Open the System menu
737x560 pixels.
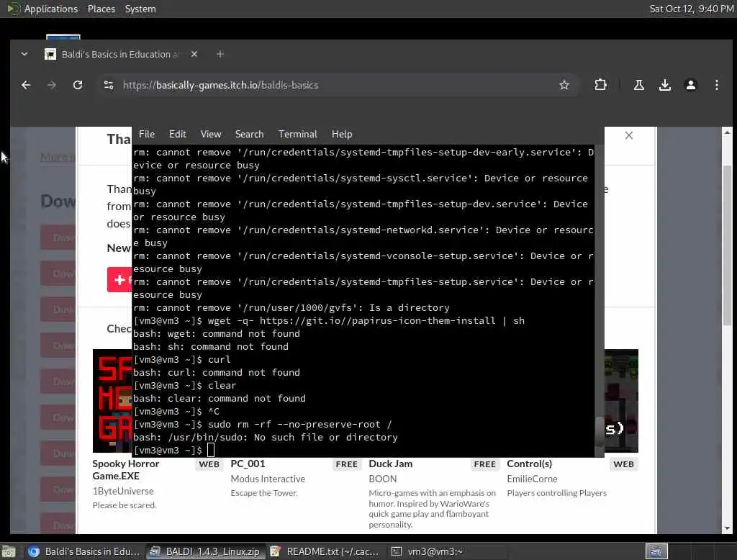[x=140, y=9]
